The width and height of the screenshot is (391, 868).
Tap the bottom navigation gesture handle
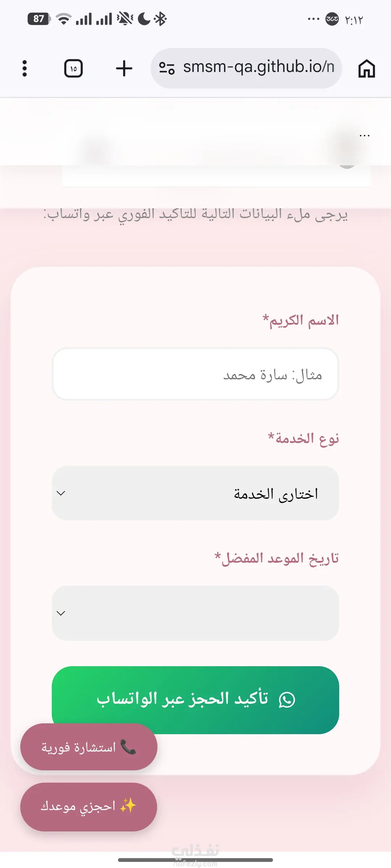click(x=195, y=860)
